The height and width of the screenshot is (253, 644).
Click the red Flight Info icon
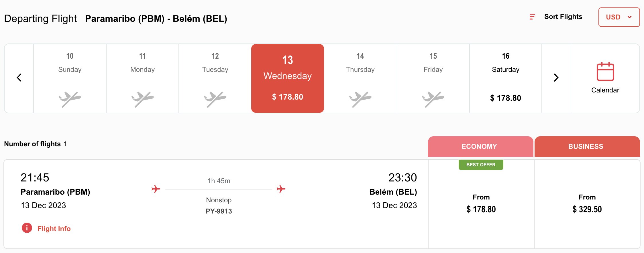(x=27, y=228)
